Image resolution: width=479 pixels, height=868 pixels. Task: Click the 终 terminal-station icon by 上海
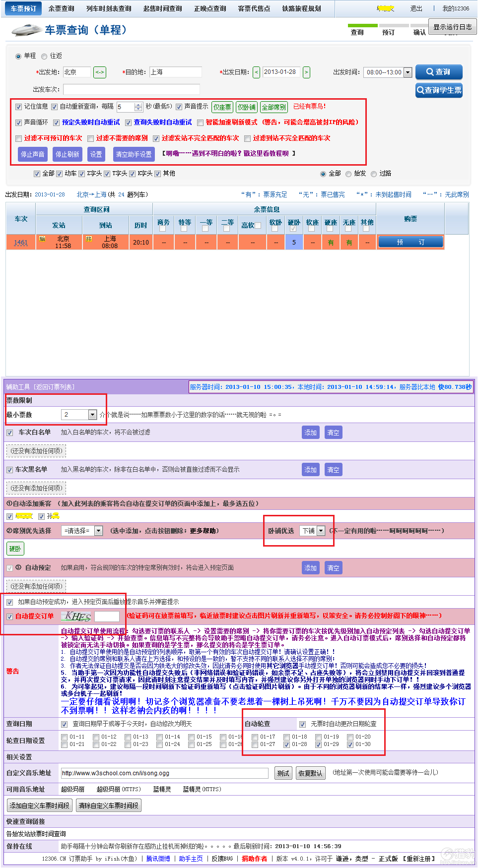pyautogui.click(x=89, y=239)
